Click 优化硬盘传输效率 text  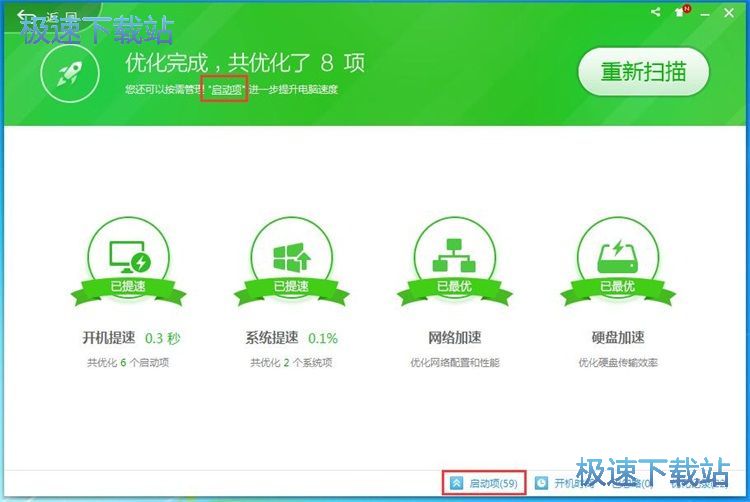(618, 362)
